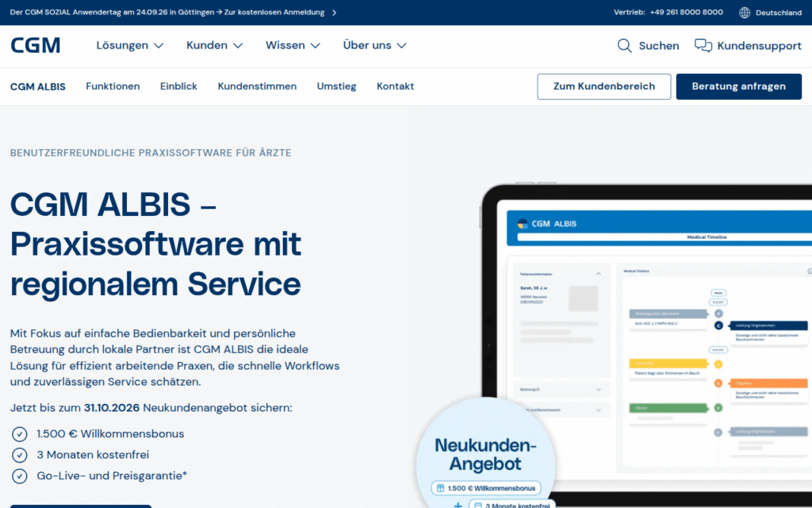
Task: Open the search magnifier icon
Action: tap(625, 45)
